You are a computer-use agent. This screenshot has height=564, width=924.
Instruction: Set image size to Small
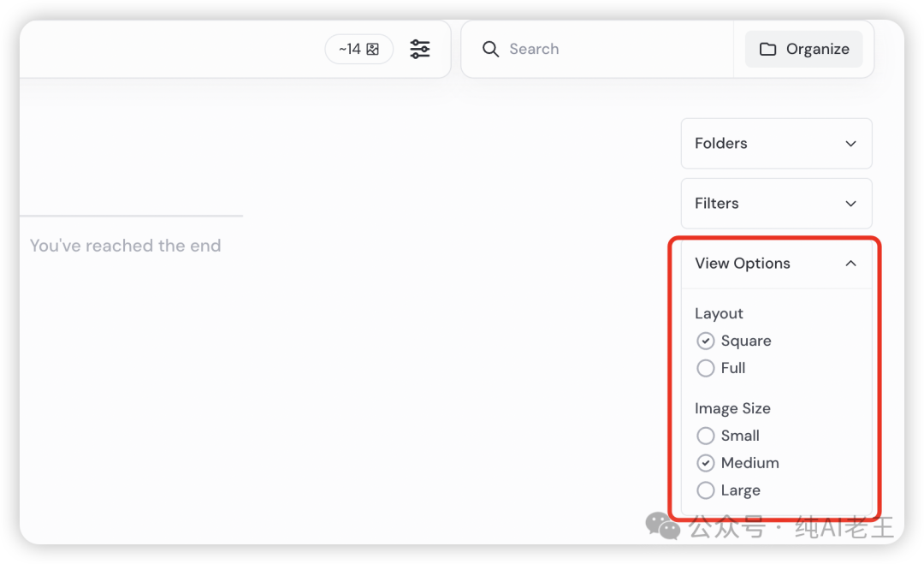pyautogui.click(x=706, y=436)
